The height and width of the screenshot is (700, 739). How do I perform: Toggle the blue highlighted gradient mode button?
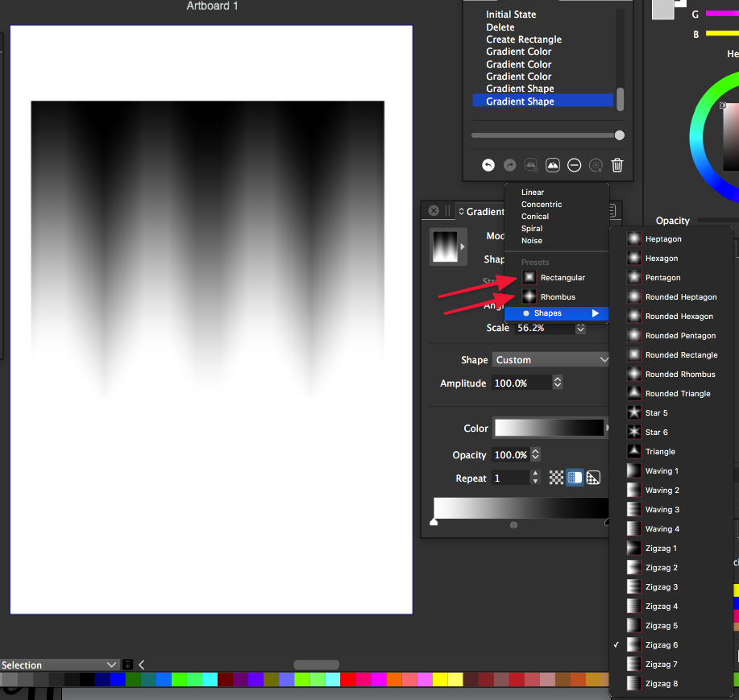click(575, 478)
